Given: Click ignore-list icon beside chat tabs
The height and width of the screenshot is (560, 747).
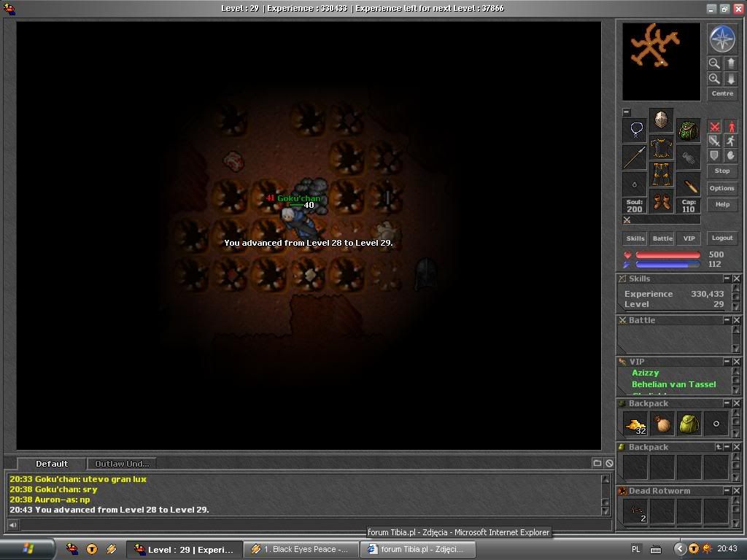Looking at the screenshot, I should coord(609,463).
